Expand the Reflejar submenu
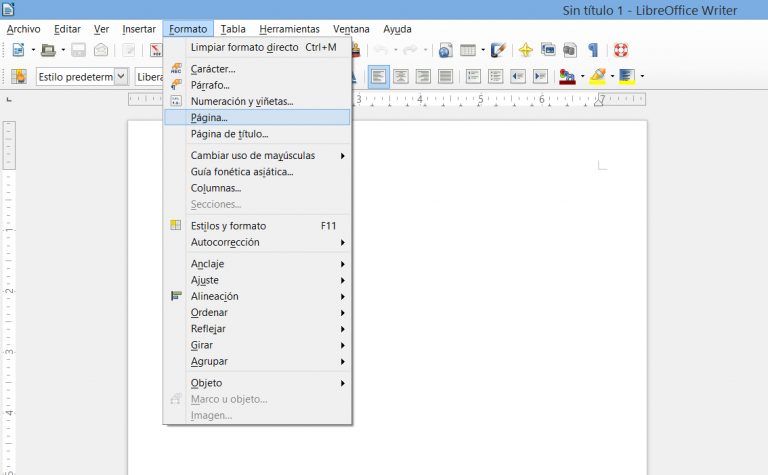Screen dimensions: 768x475 click(258, 329)
